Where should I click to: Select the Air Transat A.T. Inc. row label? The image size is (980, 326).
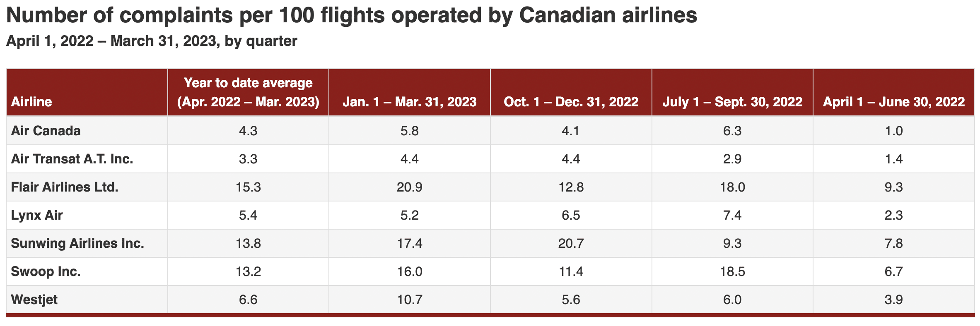(72, 159)
